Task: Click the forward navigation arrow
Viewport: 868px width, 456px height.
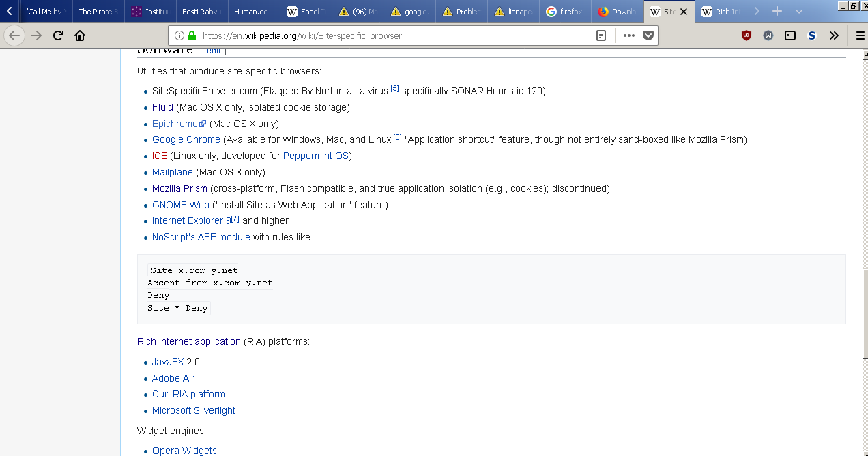Action: (x=36, y=35)
